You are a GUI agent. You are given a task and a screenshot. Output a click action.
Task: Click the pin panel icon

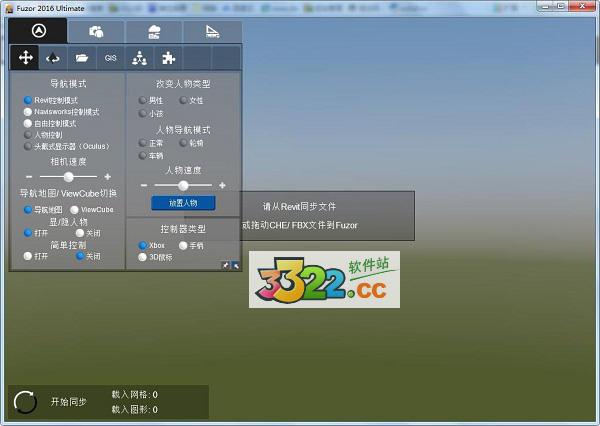click(x=225, y=265)
